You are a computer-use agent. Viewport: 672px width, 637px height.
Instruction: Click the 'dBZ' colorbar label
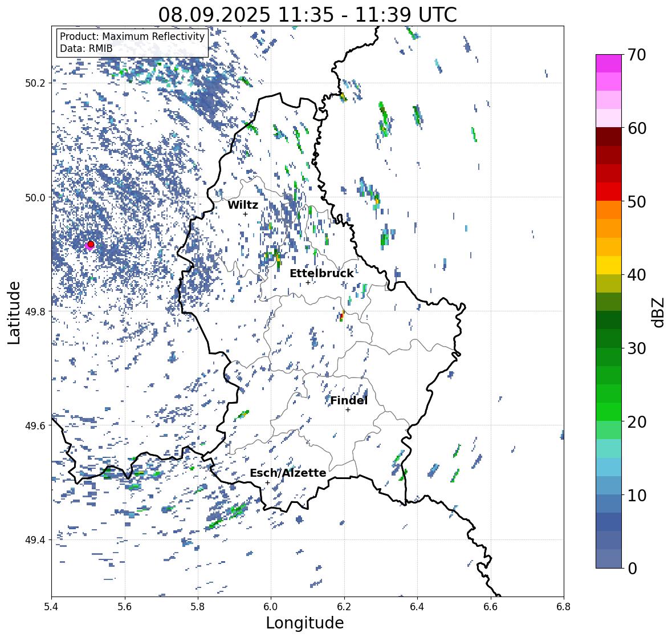pos(658,313)
